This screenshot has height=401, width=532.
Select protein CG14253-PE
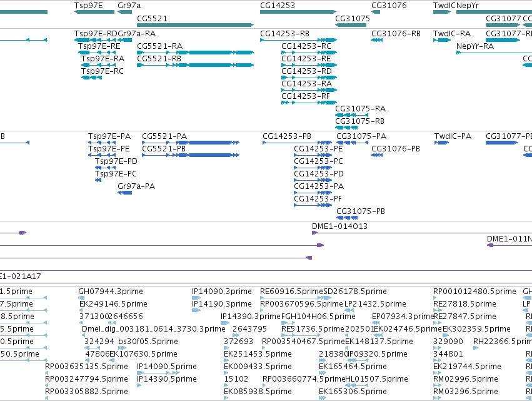click(313, 155)
